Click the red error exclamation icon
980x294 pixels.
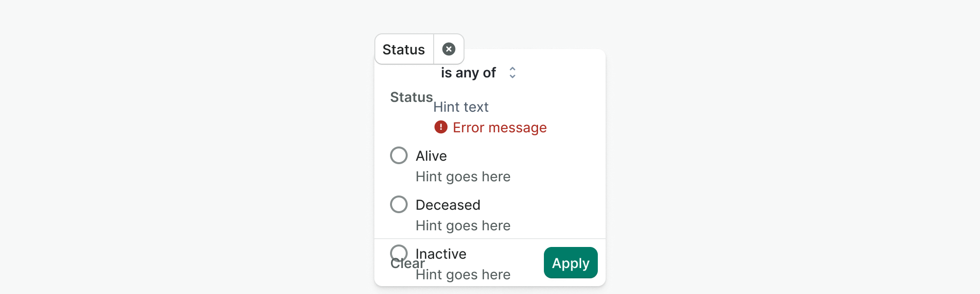[441, 127]
